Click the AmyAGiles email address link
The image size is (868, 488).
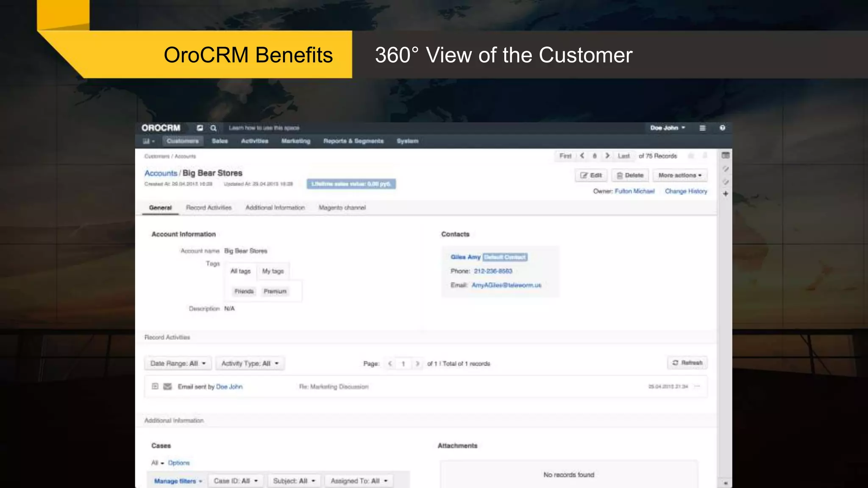[506, 286]
